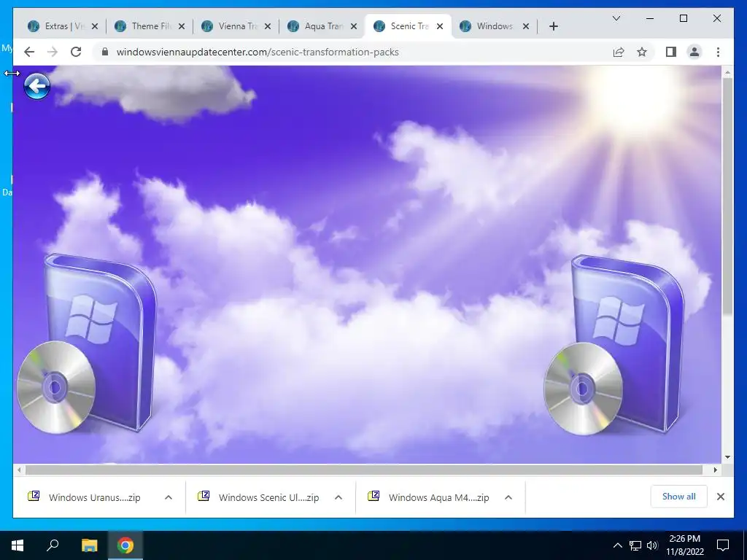Click the page scroll down arrow
The height and width of the screenshot is (560, 747).
point(727,457)
